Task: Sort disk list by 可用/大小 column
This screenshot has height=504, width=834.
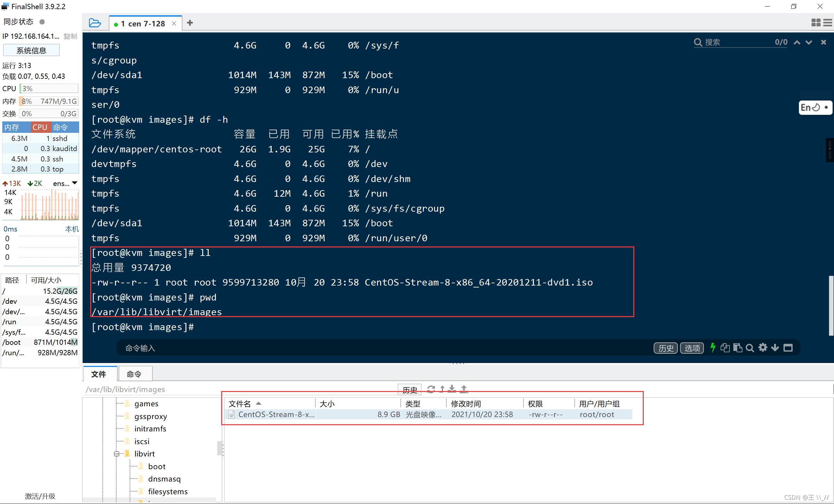Action: [x=52, y=280]
